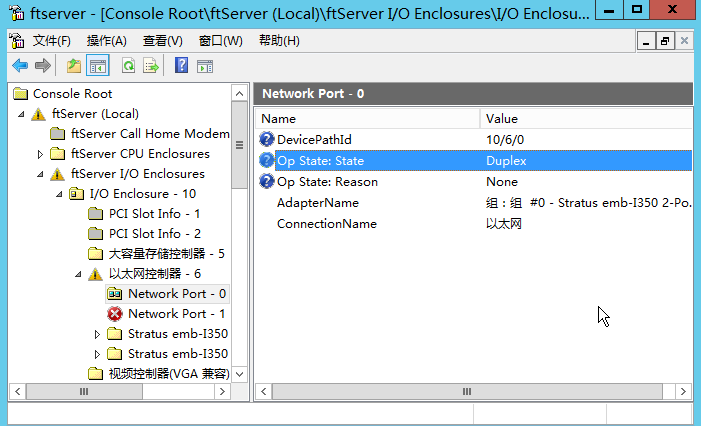Click the MMC icon in the menu bar
Screen dimensions: 701x426
17,41
